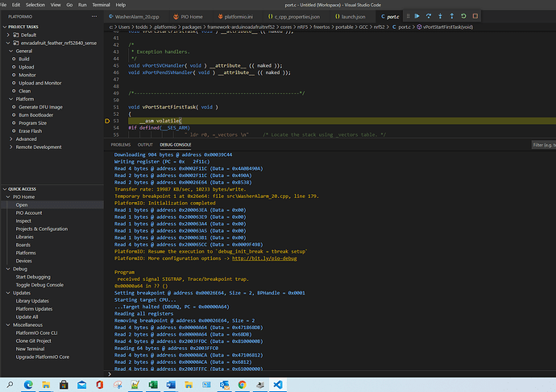The image size is (556, 392).
Task: Click the debug Step Over icon
Action: point(429,16)
